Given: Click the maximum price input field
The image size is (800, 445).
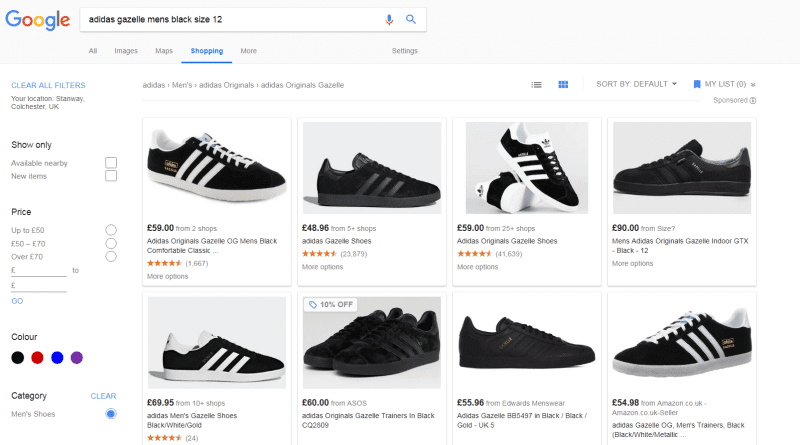Looking at the screenshot, I should coord(39,286).
